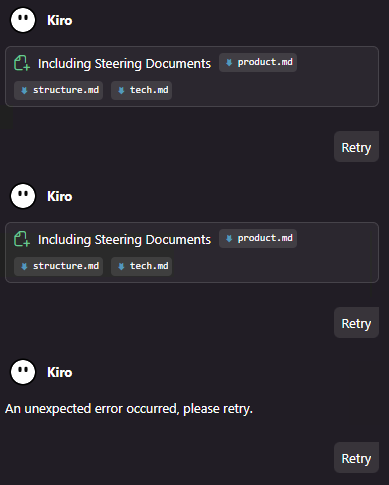Screen dimensions: 389x485
Task: Click the Kiro avatar of the second message
Action: [23, 196]
